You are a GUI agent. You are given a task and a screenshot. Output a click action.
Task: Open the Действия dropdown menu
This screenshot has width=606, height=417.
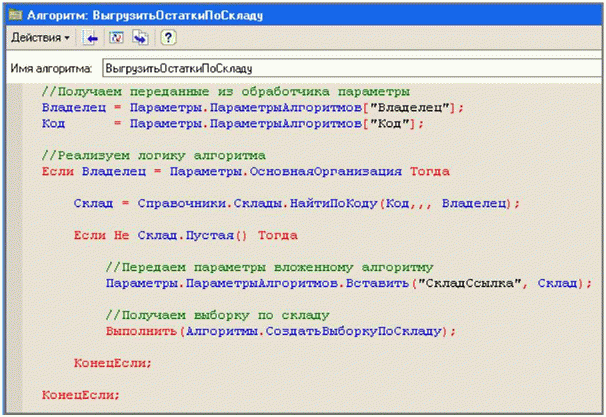click(x=40, y=37)
